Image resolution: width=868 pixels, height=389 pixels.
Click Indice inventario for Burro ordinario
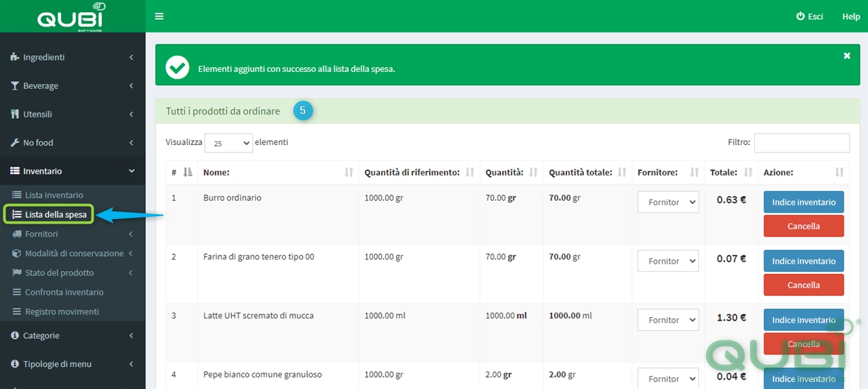click(x=804, y=202)
